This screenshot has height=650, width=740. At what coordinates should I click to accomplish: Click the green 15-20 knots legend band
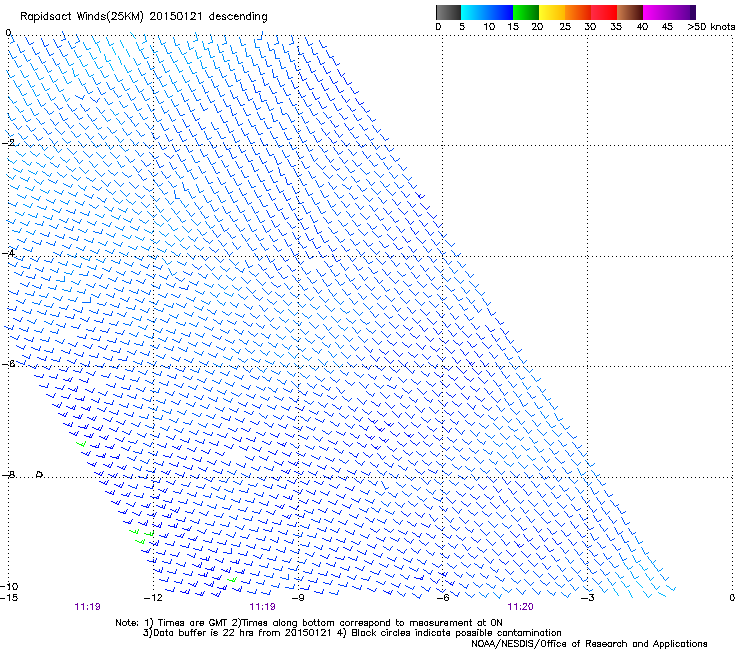(526, 12)
